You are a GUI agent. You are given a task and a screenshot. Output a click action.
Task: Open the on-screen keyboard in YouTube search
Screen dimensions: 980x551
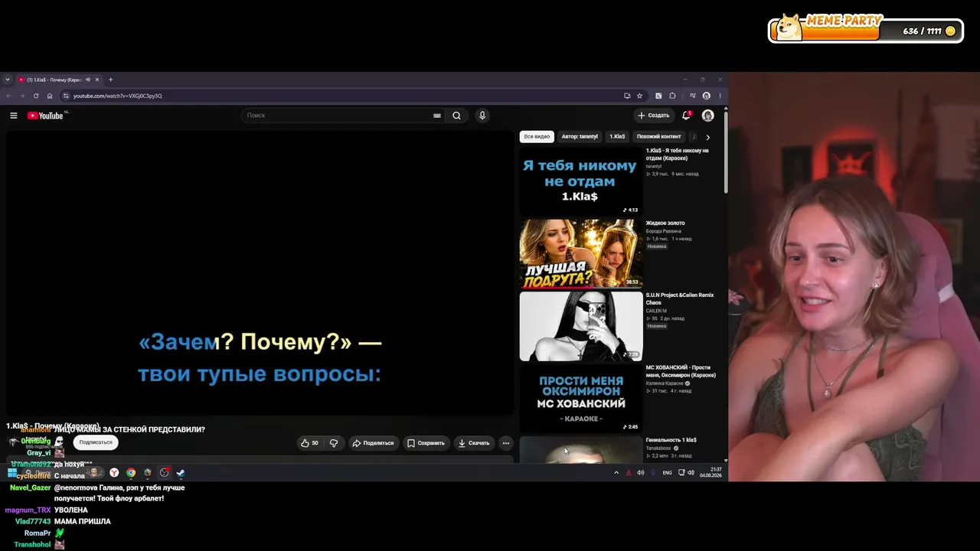pyautogui.click(x=437, y=116)
